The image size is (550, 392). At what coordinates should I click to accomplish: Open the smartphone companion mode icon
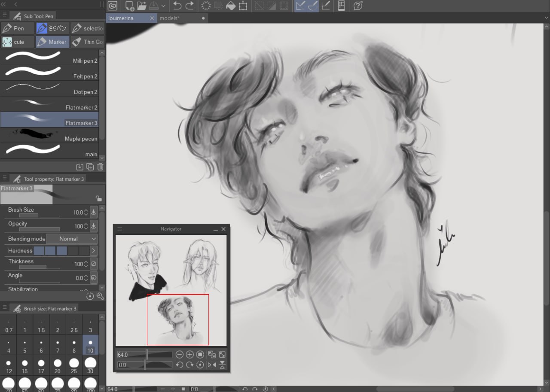pyautogui.click(x=342, y=6)
